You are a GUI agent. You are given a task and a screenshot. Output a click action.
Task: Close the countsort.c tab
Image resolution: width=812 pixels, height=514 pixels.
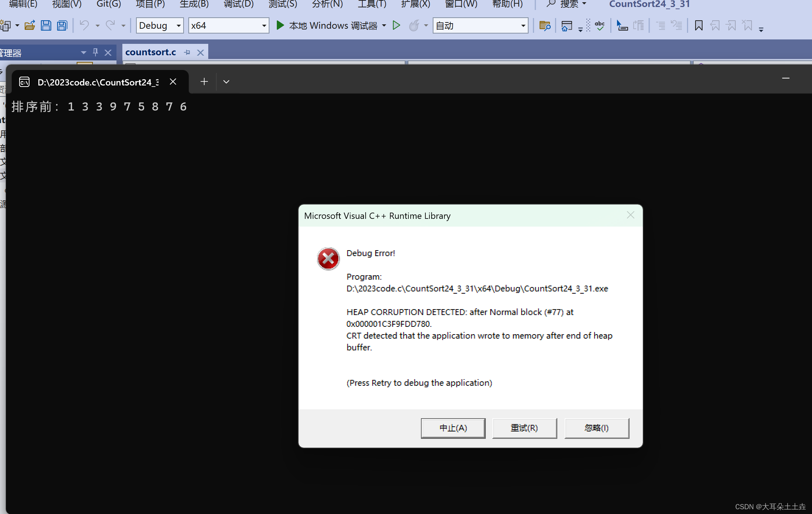[x=201, y=52]
